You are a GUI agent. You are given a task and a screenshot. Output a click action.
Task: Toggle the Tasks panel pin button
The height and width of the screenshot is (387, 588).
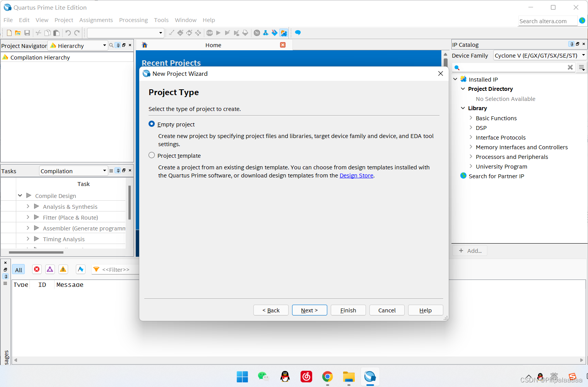[118, 170]
